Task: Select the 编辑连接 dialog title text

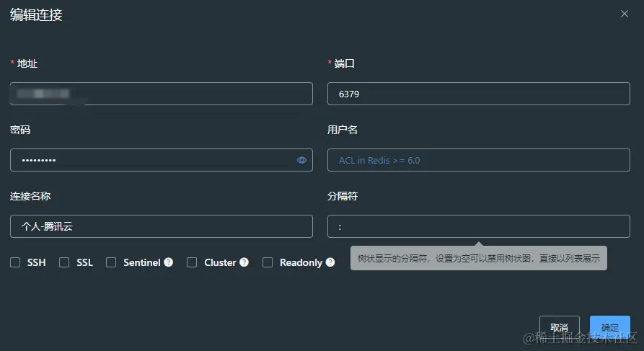Action: [36, 15]
